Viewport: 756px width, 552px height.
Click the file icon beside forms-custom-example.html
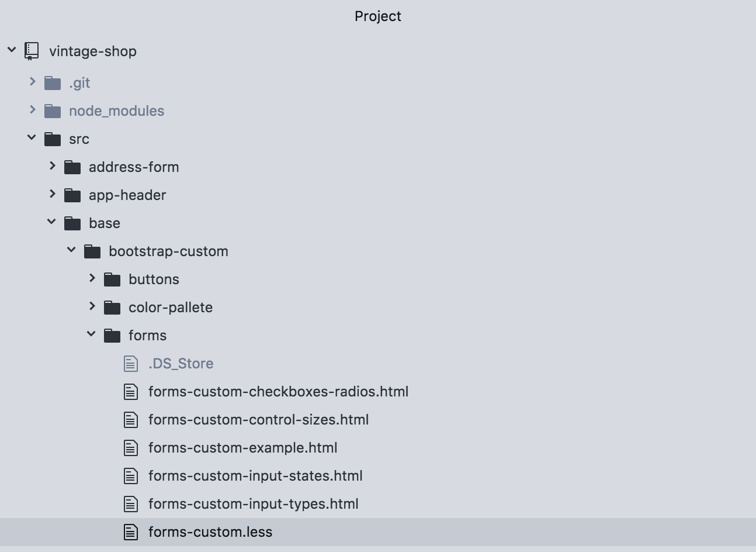point(130,447)
